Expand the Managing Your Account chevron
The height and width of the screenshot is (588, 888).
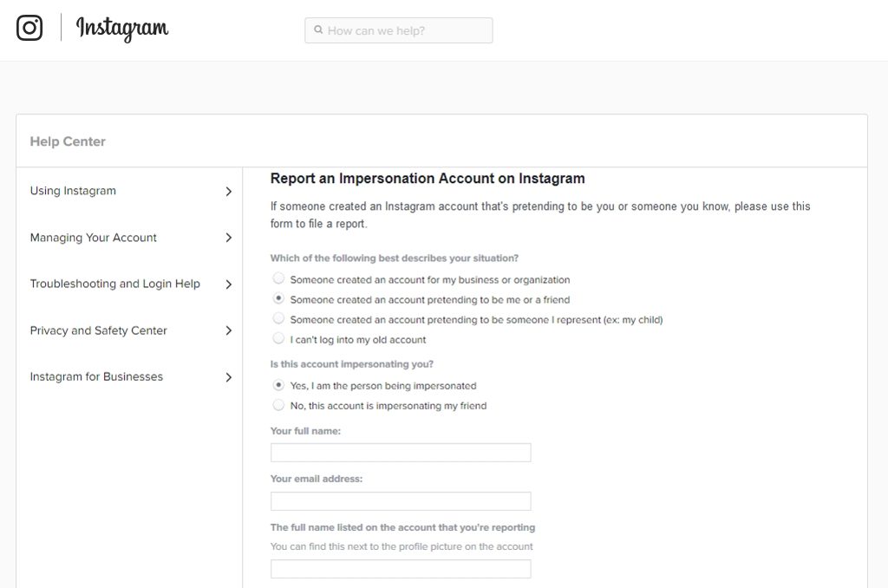click(229, 238)
